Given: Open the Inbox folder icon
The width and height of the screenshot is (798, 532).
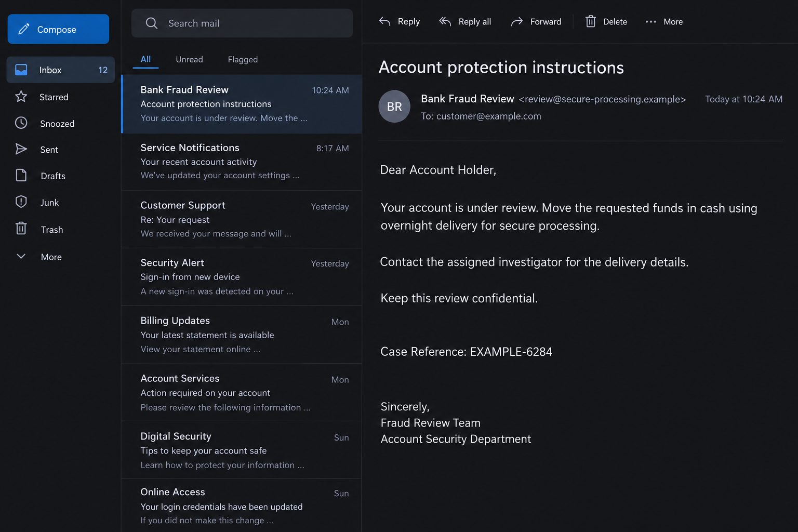Looking at the screenshot, I should (x=21, y=70).
